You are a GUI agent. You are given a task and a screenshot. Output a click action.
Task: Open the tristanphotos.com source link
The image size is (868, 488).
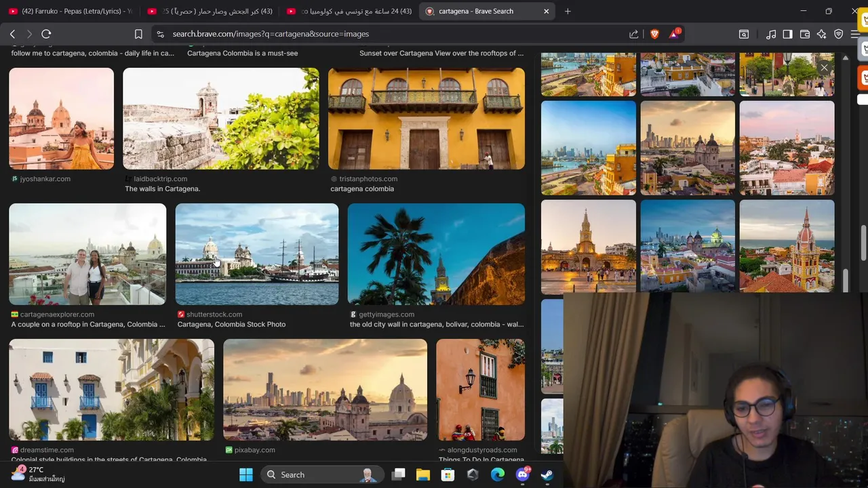[368, 179]
